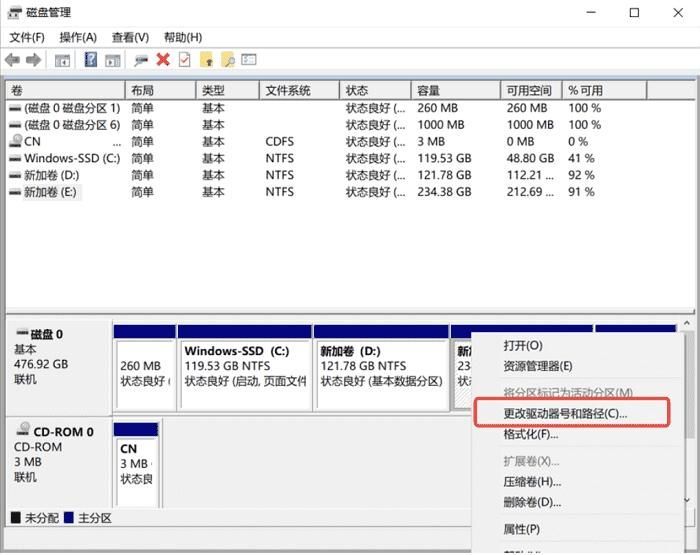This screenshot has height=555, width=700.
Task: Click '234.38 GB' capacity cell in list
Action: point(444,192)
